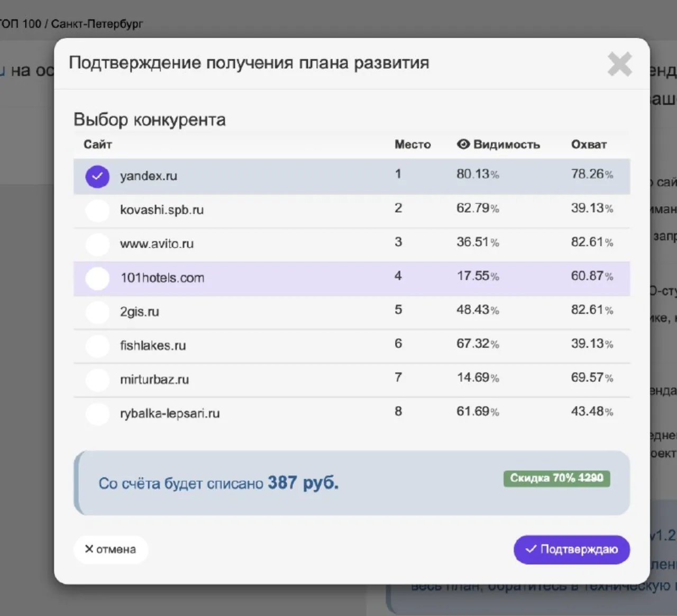The image size is (677, 616).
Task: Click the 14.69% visibility value
Action: coord(478,377)
